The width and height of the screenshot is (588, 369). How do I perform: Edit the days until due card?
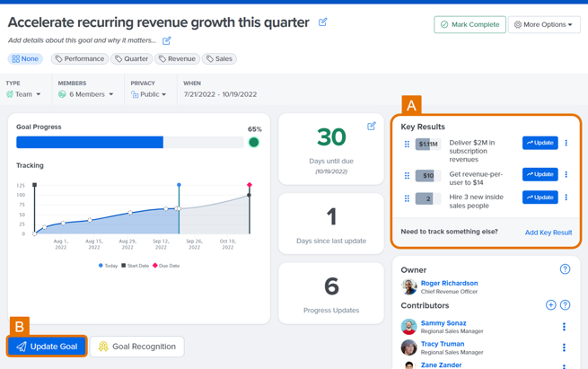point(372,126)
